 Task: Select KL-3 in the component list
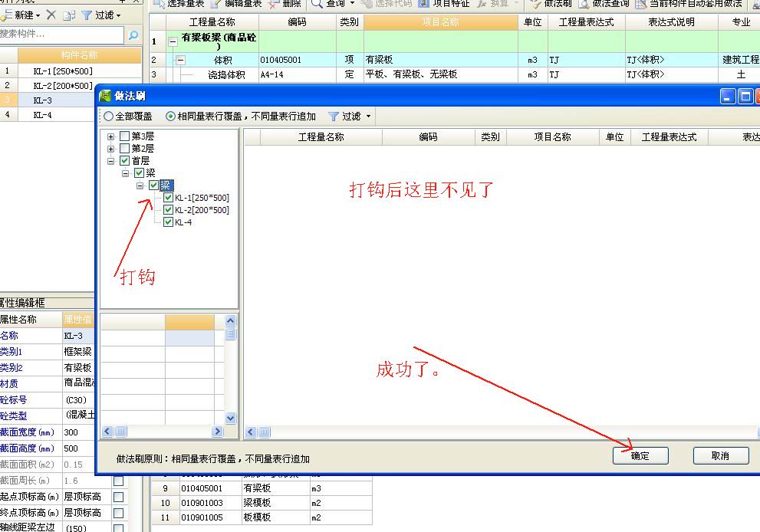pos(56,100)
